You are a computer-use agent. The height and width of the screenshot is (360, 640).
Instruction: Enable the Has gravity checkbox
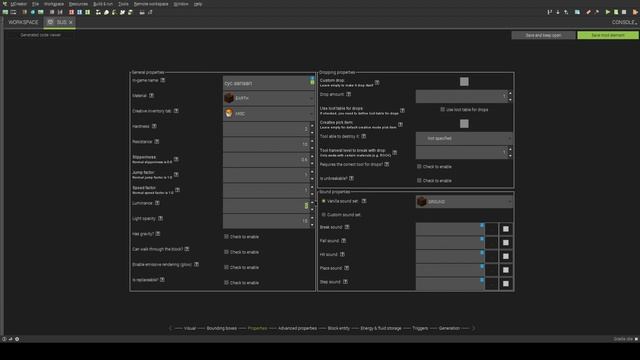(226, 236)
